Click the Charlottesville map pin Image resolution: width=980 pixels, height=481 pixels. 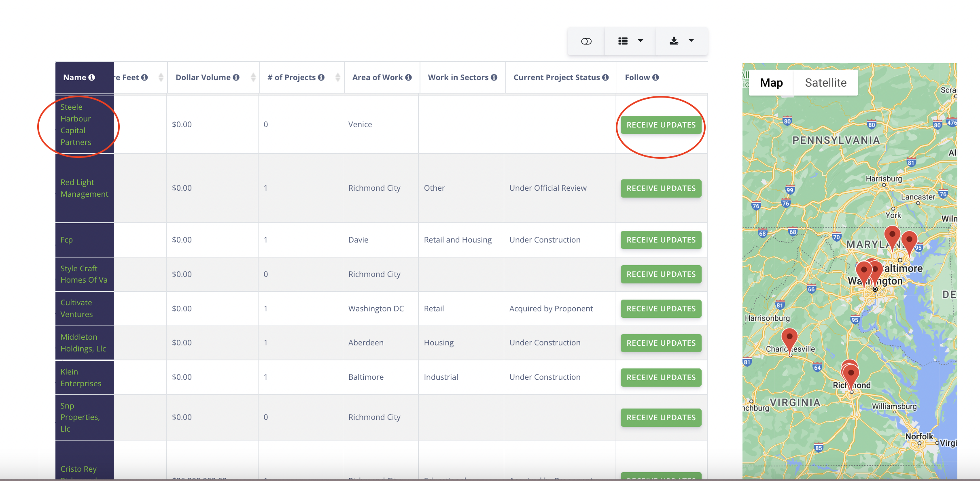pos(789,339)
